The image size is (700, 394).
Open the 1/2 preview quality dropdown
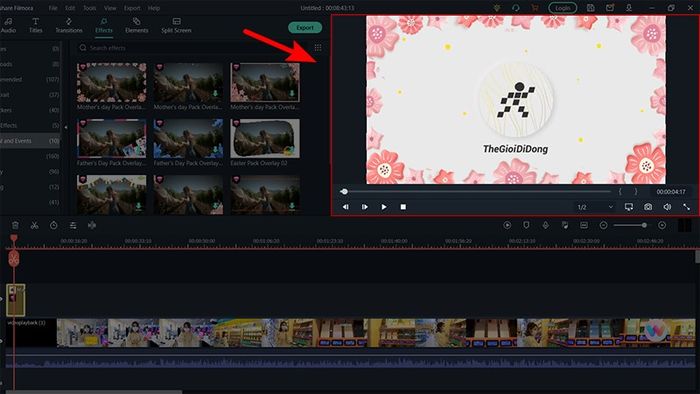[595, 207]
